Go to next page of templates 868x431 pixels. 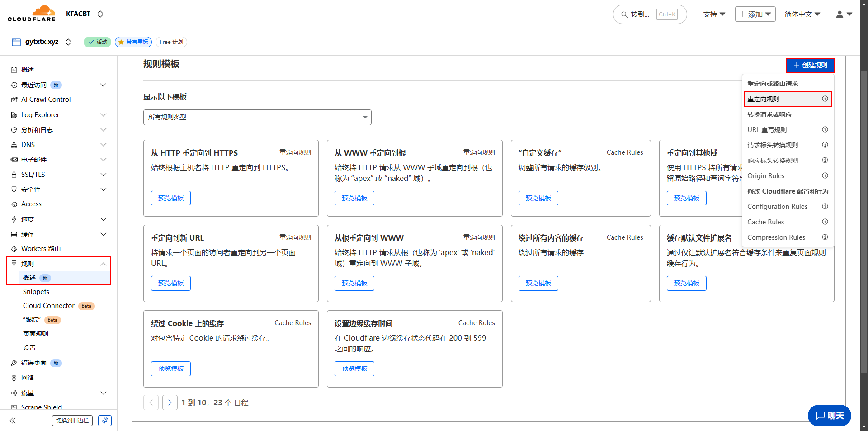[x=170, y=403]
